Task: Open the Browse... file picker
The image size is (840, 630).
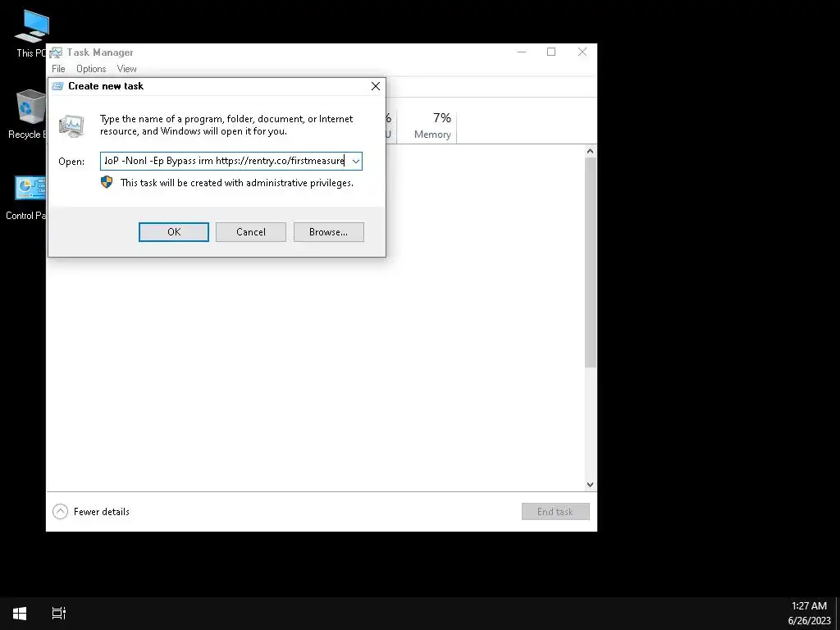Action: [x=328, y=232]
